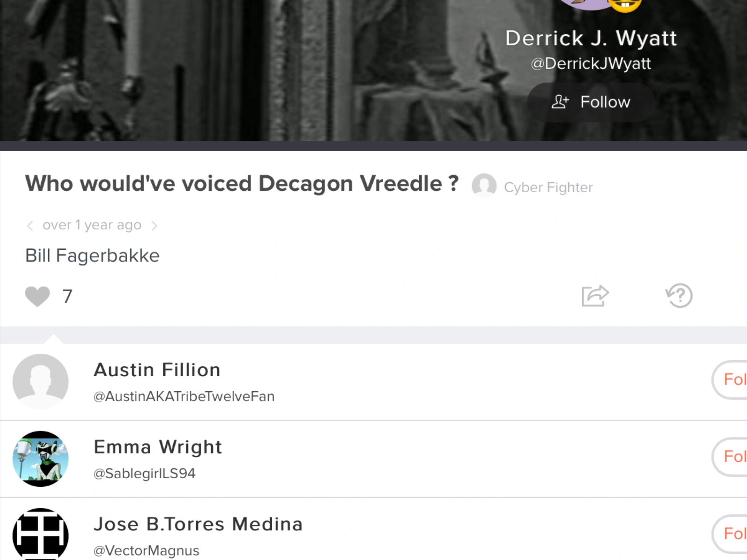Viewport: 747px width, 560px height.
Task: Open Emma Wright's profile picture
Action: pos(40,459)
